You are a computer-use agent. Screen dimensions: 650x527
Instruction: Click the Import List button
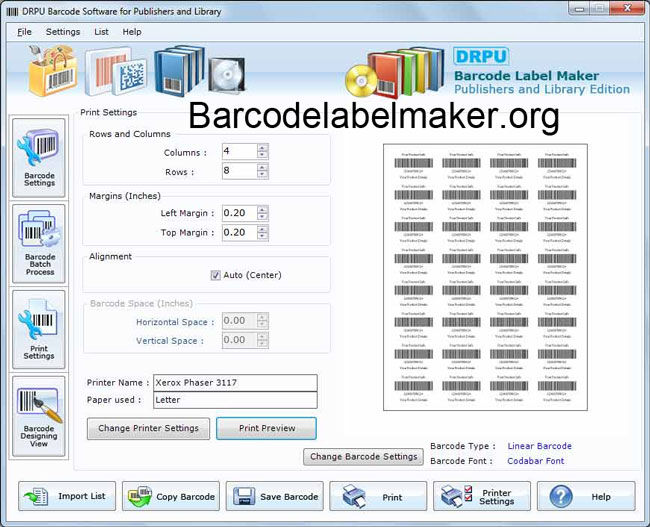[x=67, y=496]
